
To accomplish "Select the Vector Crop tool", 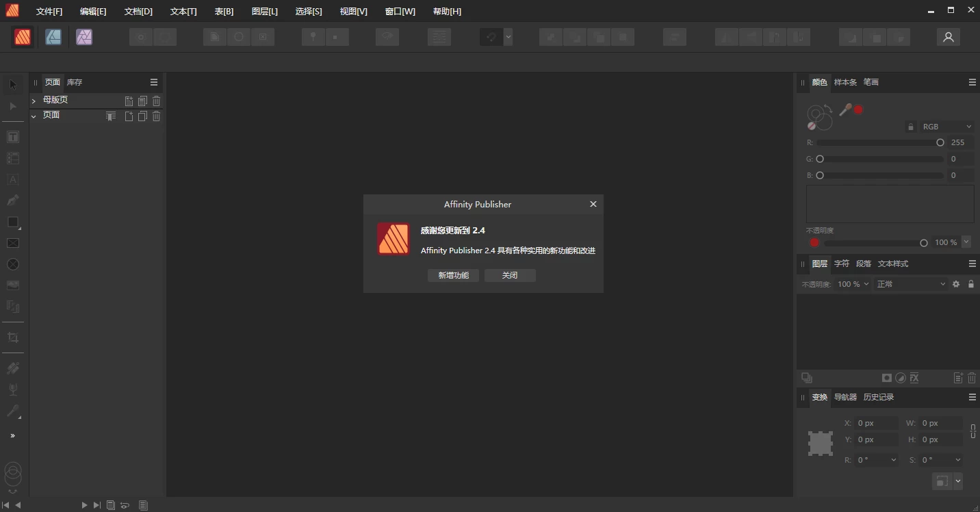I will tap(12, 337).
